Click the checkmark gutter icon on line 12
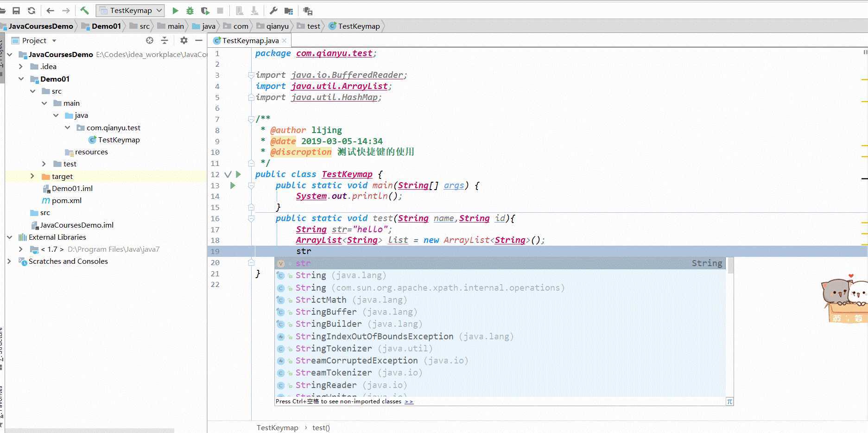The image size is (868, 433). [228, 174]
